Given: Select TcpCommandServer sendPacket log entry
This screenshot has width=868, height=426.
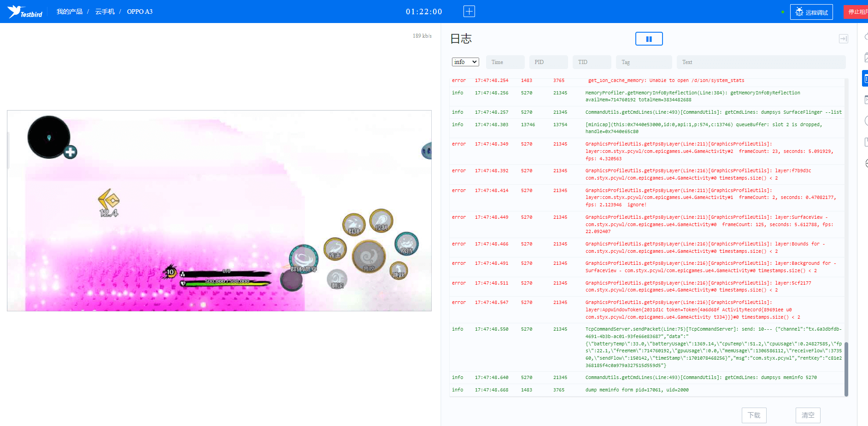Looking at the screenshot, I should pyautogui.click(x=647, y=347).
